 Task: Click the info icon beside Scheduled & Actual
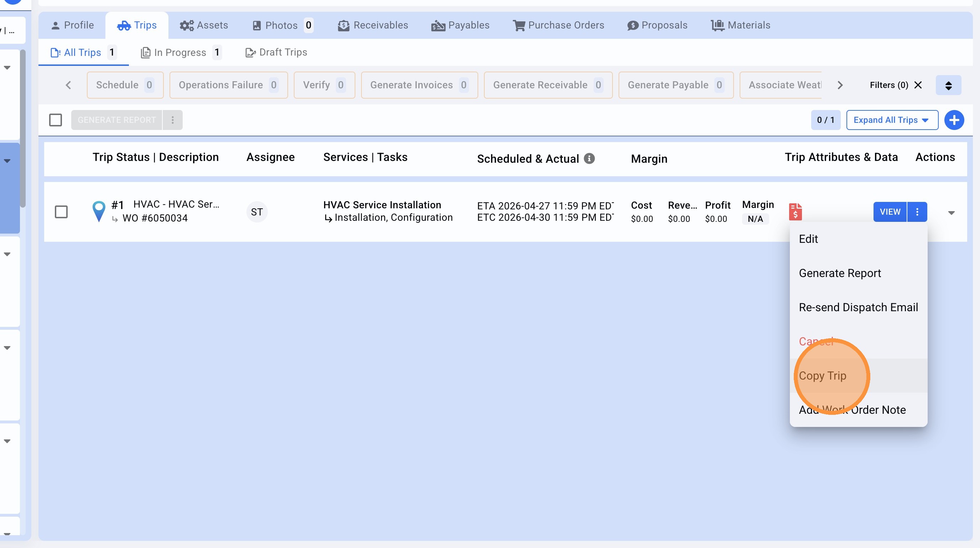pyautogui.click(x=589, y=158)
